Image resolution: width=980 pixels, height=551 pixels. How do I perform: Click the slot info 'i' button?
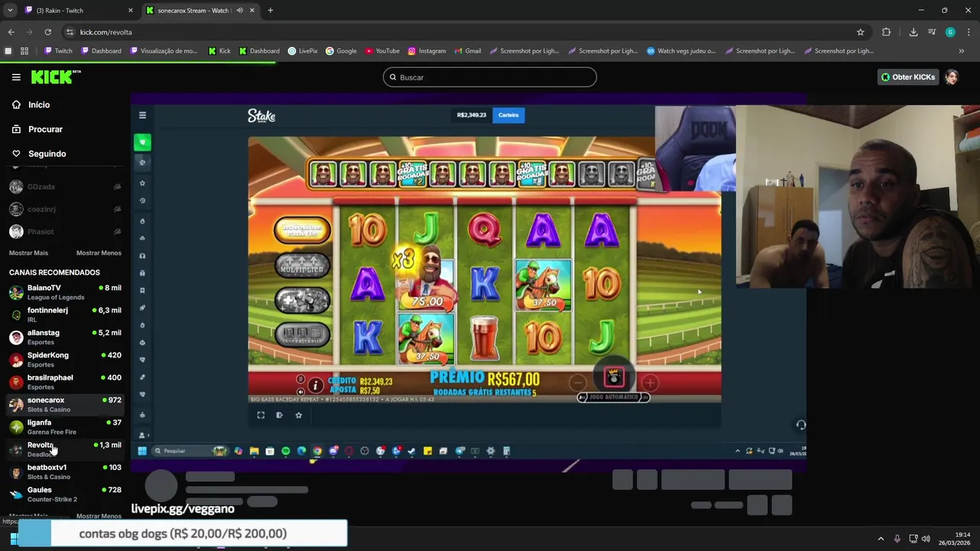pos(315,386)
